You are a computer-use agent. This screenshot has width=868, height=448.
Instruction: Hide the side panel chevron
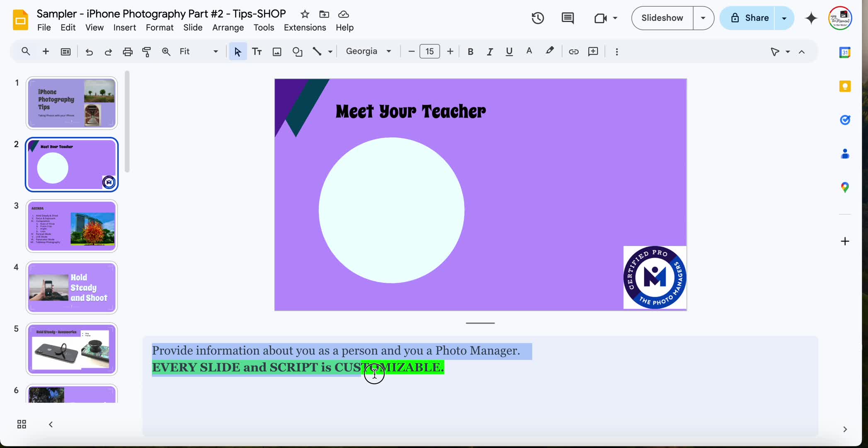point(845,429)
